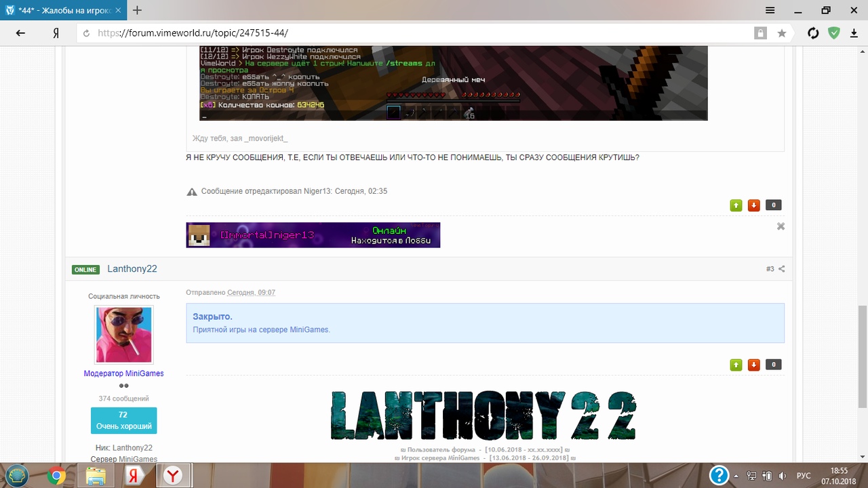This screenshot has width=868, height=488.
Task: Switch input language via РУС indicator
Action: click(x=804, y=476)
